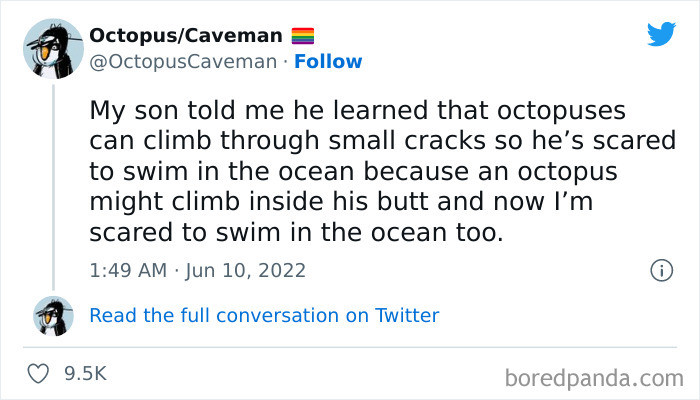Click the @OctopusCaveman handle
The image size is (700, 400).
click(180, 61)
